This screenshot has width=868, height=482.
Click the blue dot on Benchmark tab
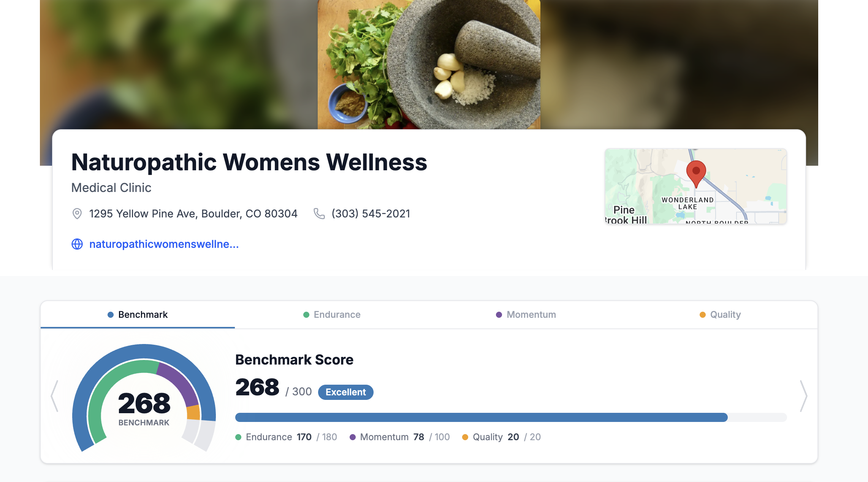[111, 315]
